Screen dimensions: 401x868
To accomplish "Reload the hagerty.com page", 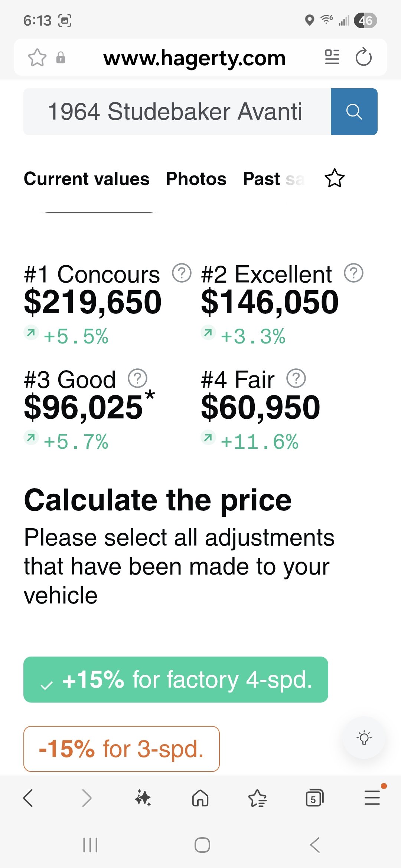I will coord(363,57).
